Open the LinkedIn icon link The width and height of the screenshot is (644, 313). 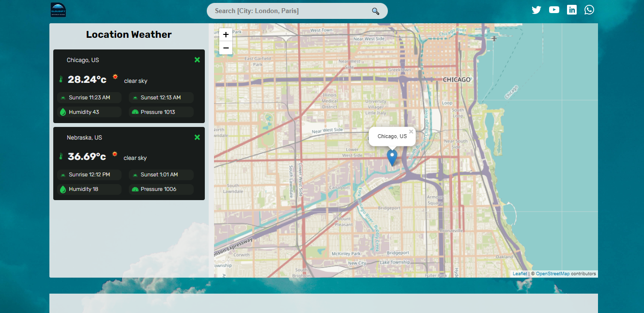tap(572, 10)
